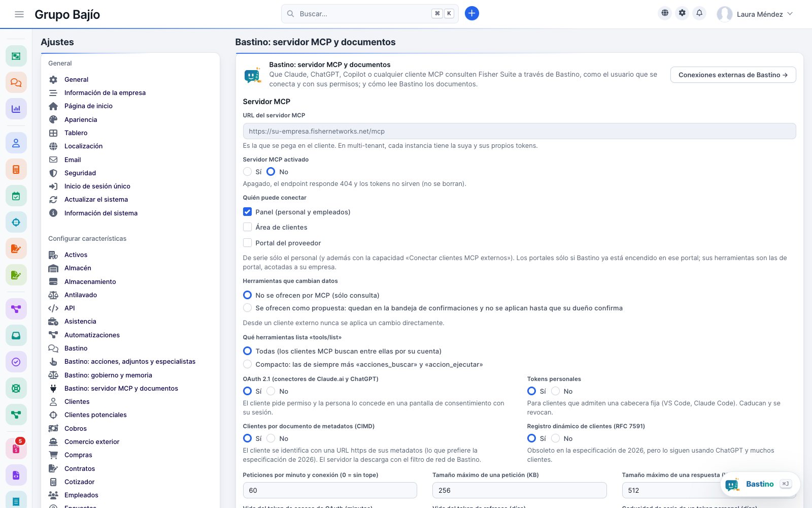Click the Bastino robot logo in page header
812x508 pixels.
(253, 76)
